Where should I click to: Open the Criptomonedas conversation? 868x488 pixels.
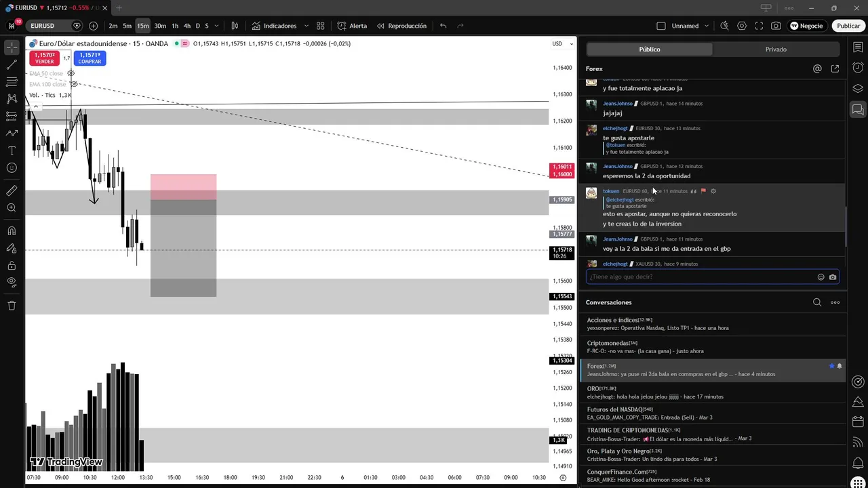click(712, 347)
